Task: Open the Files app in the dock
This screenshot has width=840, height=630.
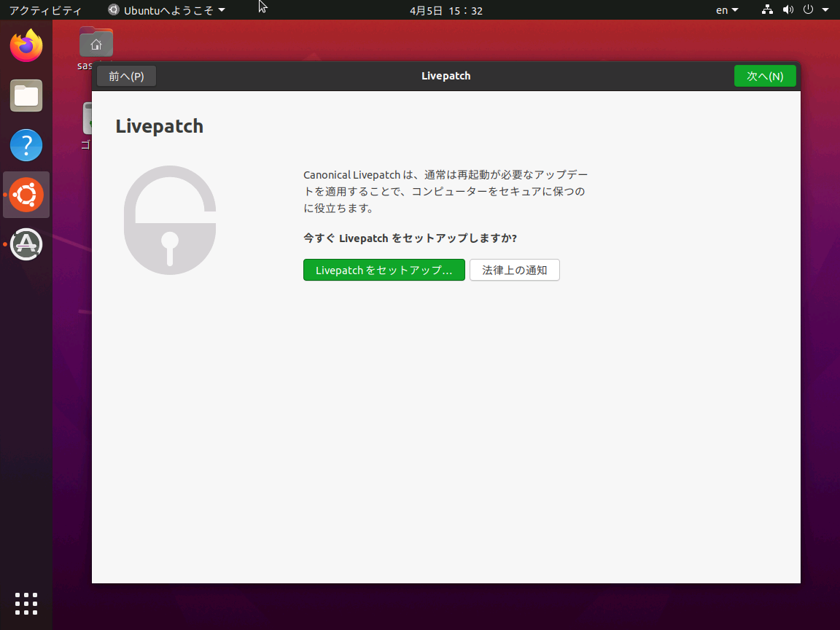Action: (x=26, y=96)
